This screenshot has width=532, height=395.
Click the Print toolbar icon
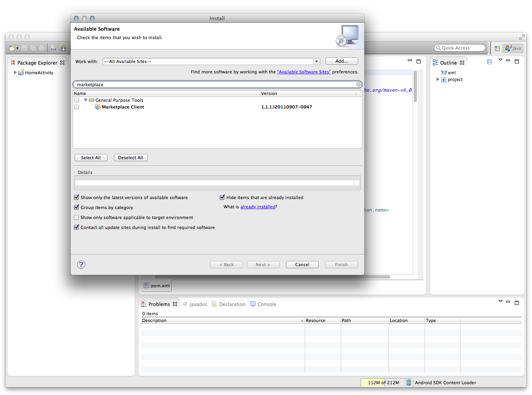[x=42, y=48]
